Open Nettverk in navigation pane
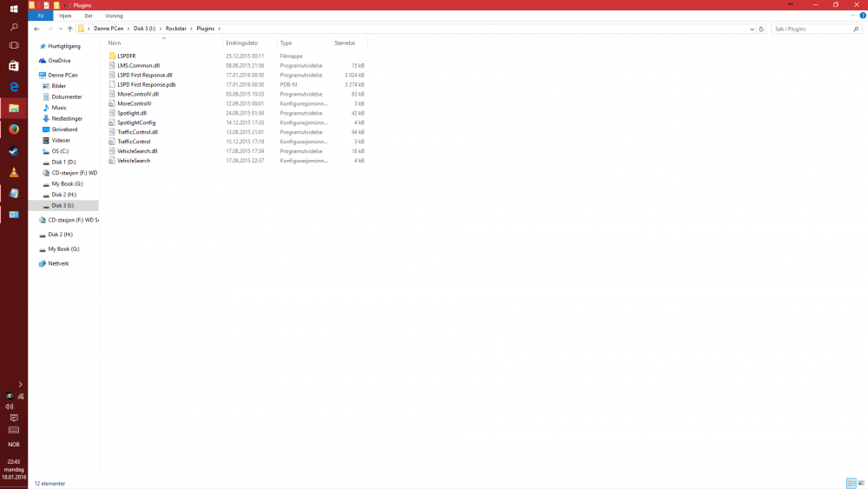The image size is (868, 489). [58, 263]
